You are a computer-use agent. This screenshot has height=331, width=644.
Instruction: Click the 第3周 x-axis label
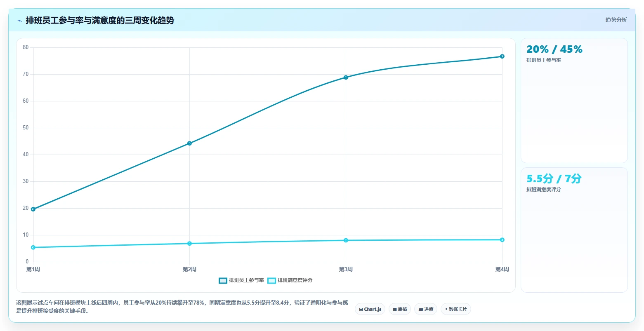[346, 269]
